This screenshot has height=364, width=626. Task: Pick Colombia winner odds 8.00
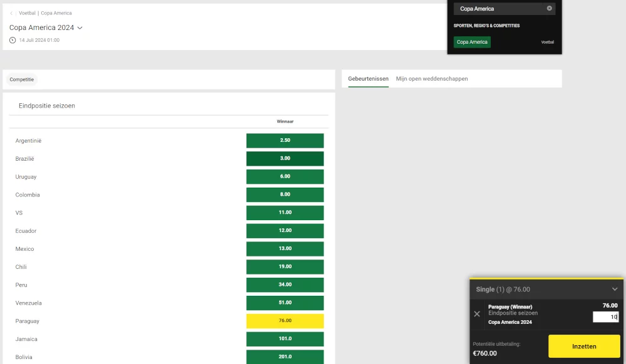(x=285, y=195)
